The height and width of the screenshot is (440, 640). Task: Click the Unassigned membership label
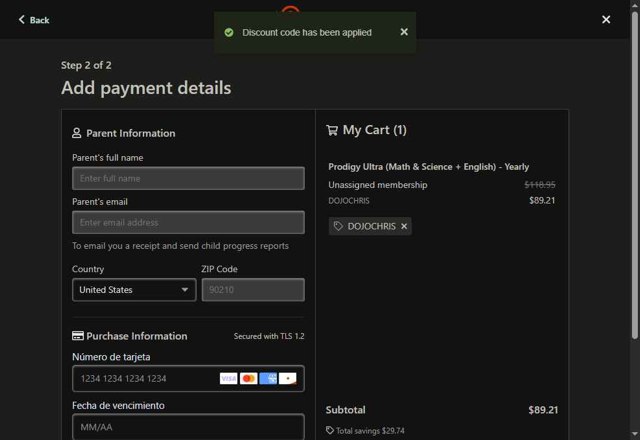click(x=378, y=185)
